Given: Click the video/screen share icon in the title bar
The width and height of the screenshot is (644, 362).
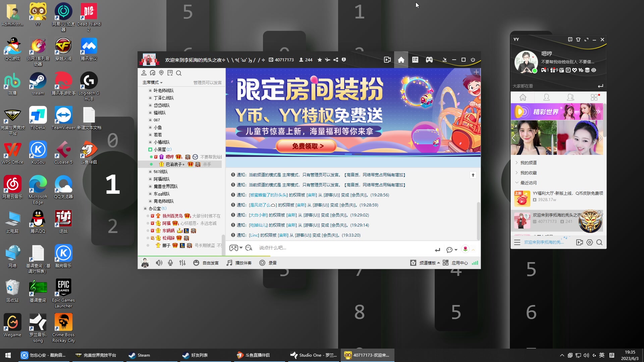Looking at the screenshot, I should click(x=387, y=60).
